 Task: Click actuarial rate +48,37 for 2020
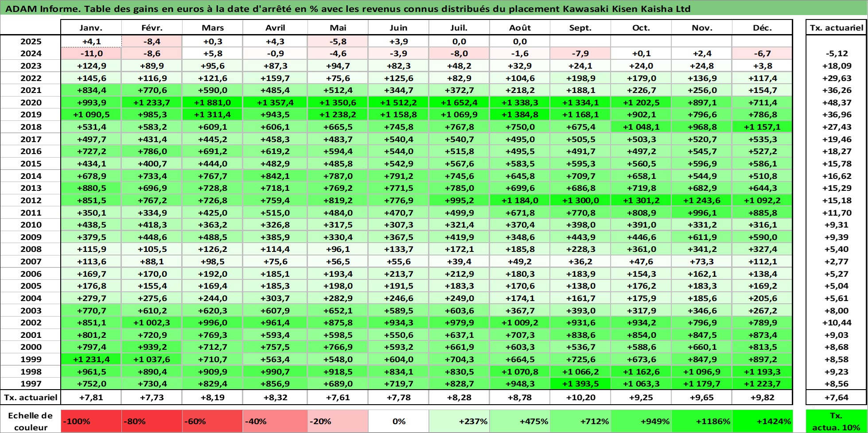pos(837,103)
